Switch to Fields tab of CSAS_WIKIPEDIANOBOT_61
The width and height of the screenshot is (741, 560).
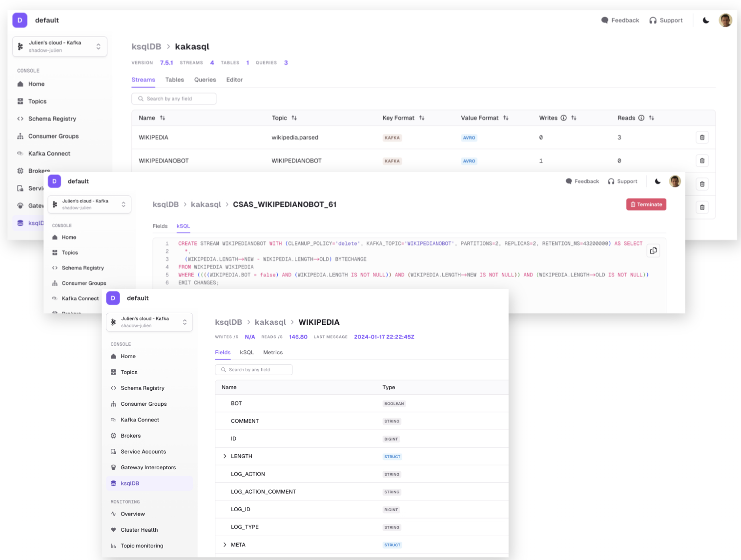point(160,226)
